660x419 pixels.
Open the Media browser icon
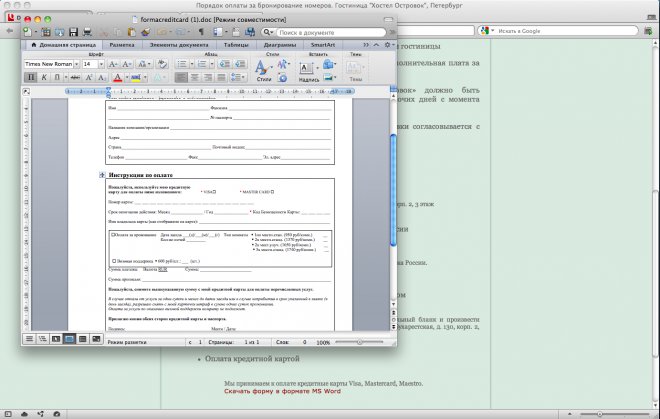pos(250,32)
